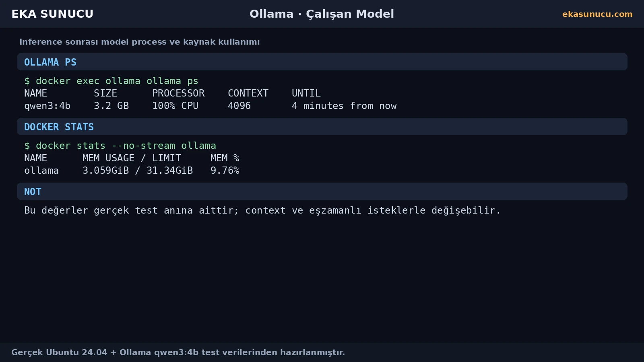Click the footer text about Ubuntu 24.04
This screenshot has width=644, height=362.
(178, 352)
